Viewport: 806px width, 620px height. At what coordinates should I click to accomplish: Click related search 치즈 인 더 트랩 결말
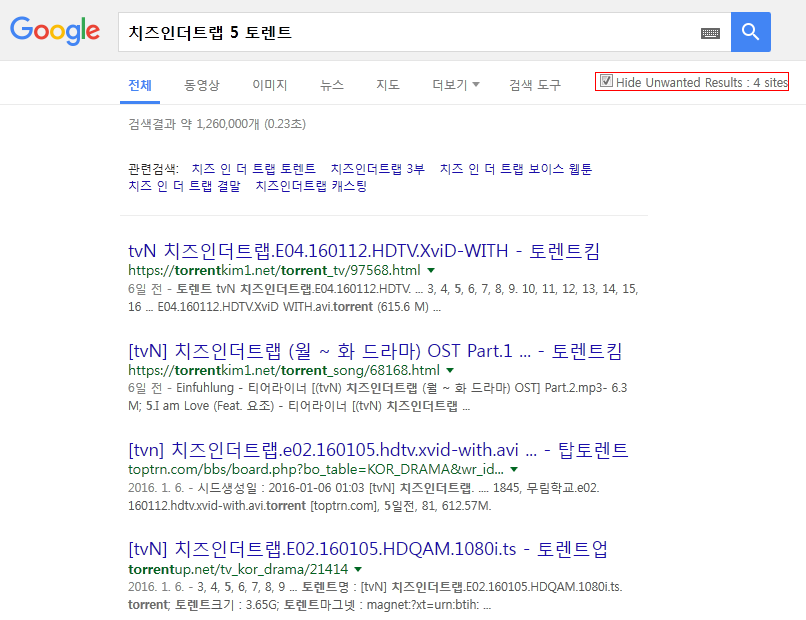pos(184,186)
